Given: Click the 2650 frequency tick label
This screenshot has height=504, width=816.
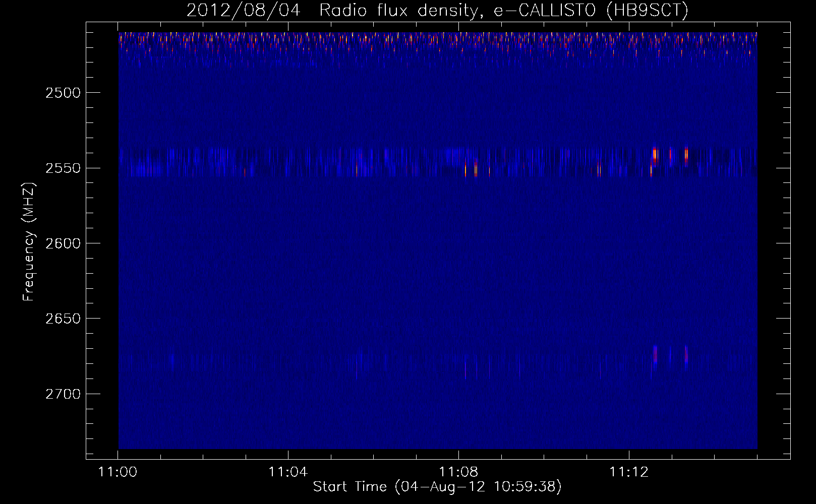Looking at the screenshot, I should tap(63, 319).
